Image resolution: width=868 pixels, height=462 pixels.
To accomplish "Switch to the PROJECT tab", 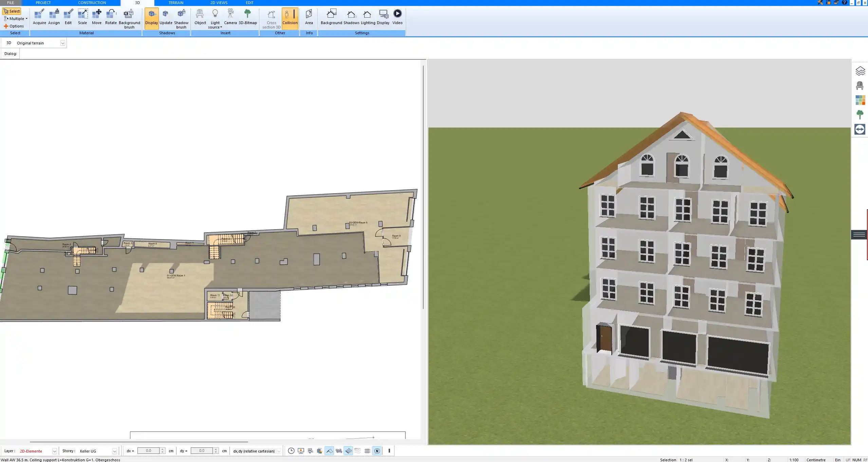I will (43, 3).
